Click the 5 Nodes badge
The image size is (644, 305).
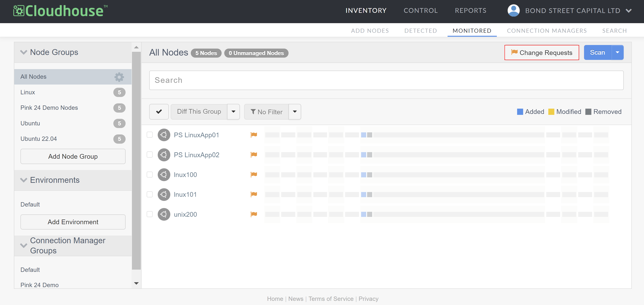[206, 53]
